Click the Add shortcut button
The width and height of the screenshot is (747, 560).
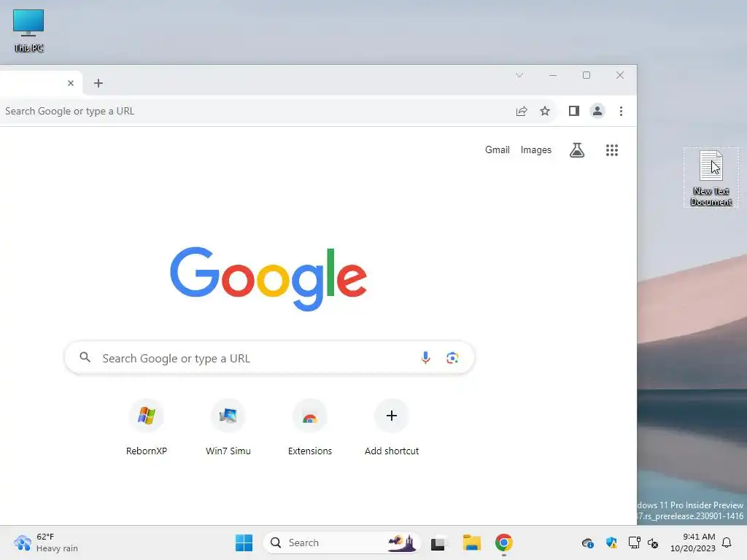pyautogui.click(x=392, y=427)
